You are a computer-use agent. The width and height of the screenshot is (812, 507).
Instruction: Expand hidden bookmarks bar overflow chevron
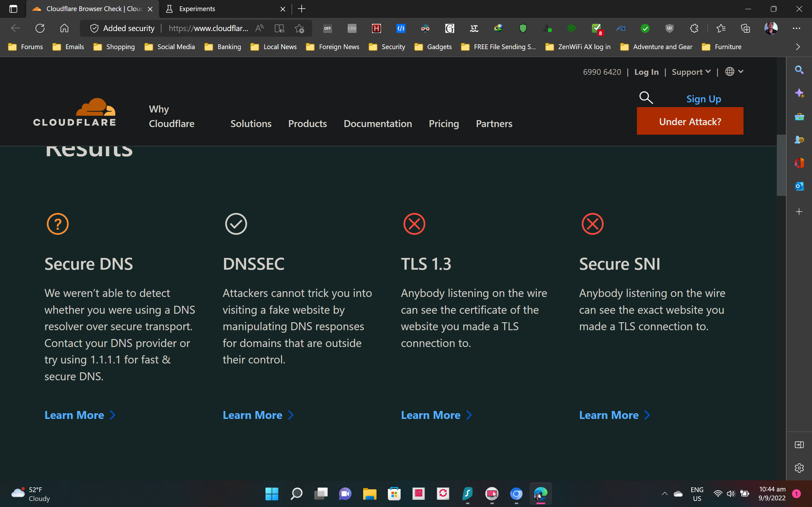[x=798, y=47]
